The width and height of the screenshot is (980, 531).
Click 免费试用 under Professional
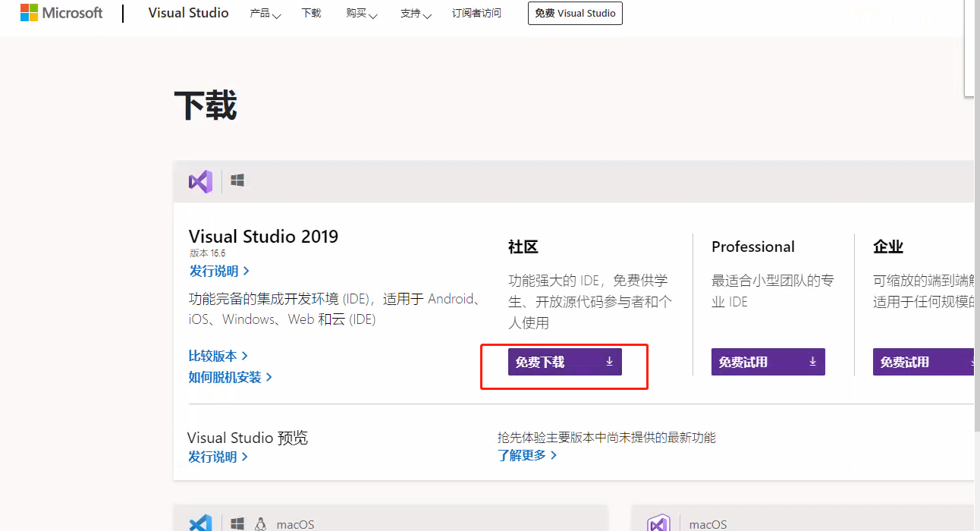[x=768, y=362]
